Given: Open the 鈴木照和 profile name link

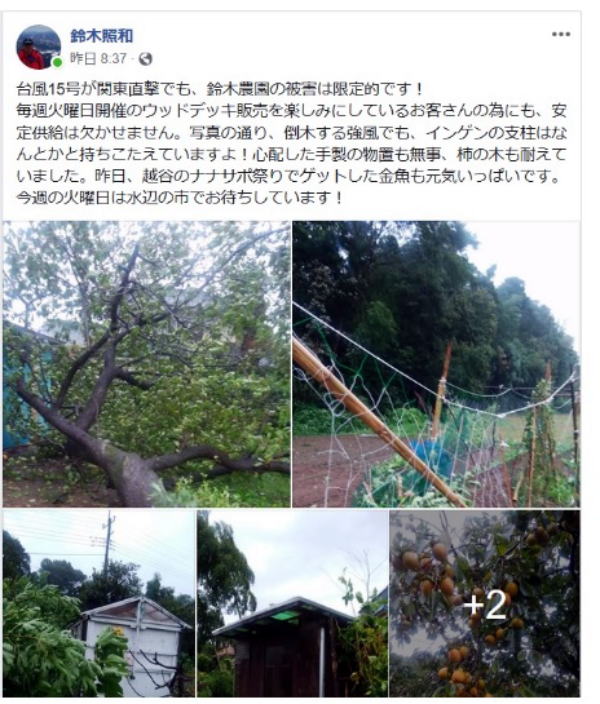Looking at the screenshot, I should [102, 35].
